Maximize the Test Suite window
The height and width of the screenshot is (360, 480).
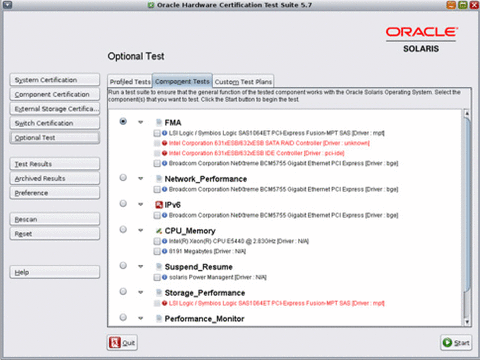click(x=463, y=5)
